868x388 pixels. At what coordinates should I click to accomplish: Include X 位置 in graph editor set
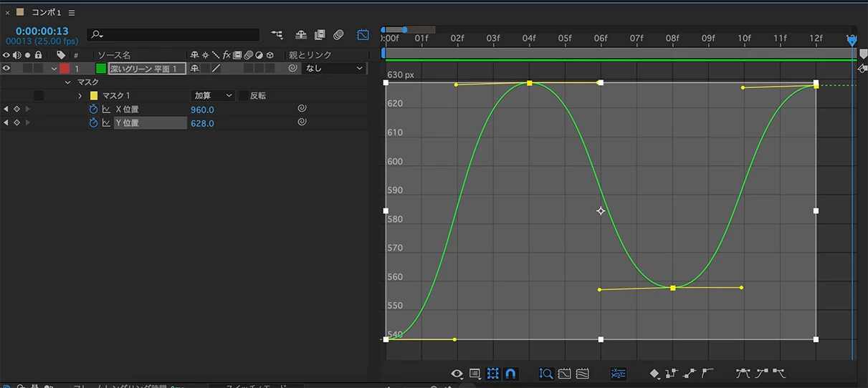point(106,110)
